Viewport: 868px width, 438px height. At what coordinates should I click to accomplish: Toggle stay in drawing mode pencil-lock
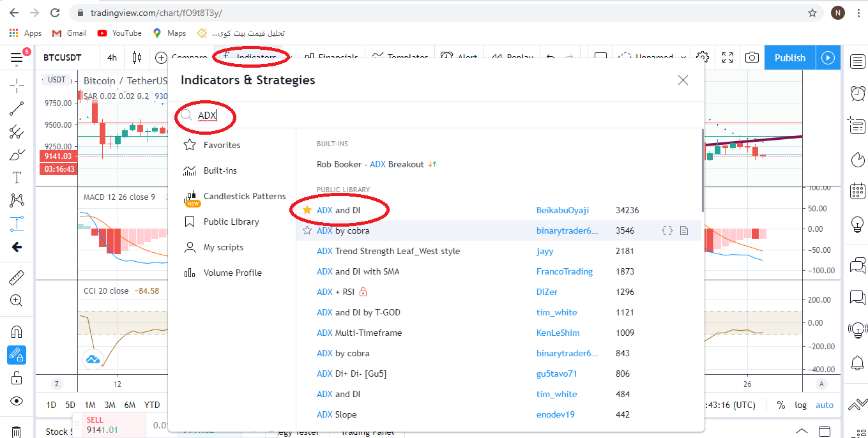[x=17, y=354]
